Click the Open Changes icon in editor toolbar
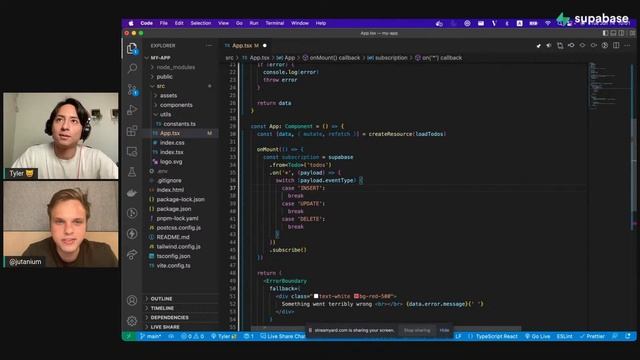This screenshot has height=360, width=640. point(560,45)
